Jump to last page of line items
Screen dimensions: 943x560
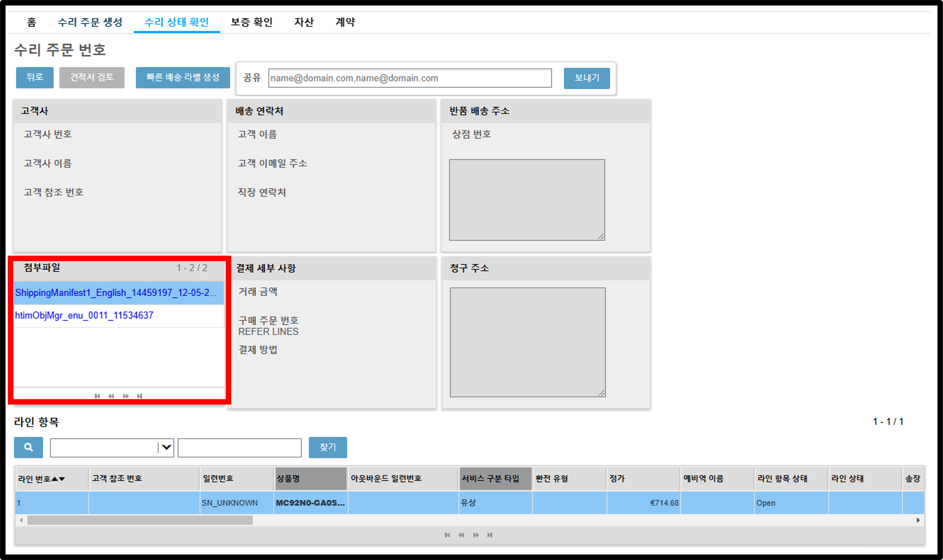(490, 535)
